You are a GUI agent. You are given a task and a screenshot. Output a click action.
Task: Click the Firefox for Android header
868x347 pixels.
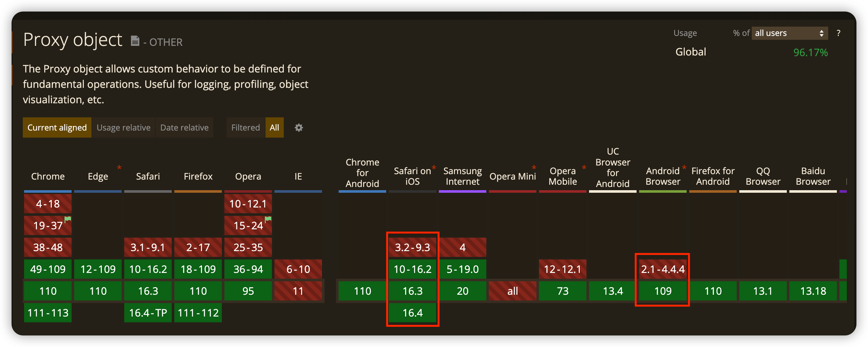(713, 176)
